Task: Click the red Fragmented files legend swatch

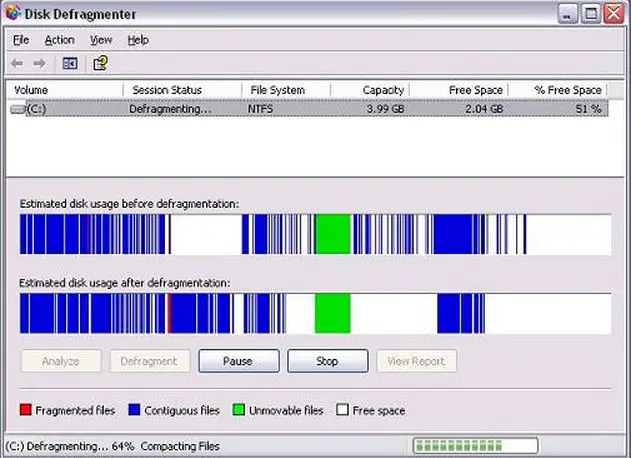Action: coord(26,410)
